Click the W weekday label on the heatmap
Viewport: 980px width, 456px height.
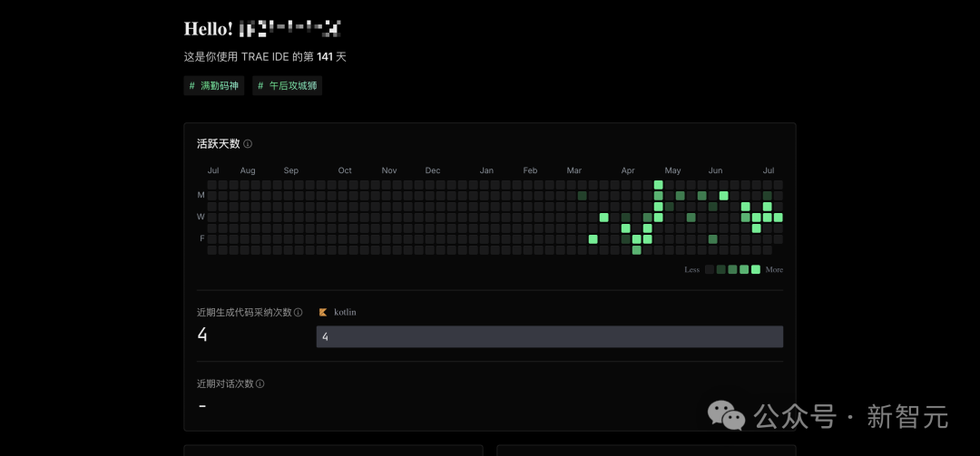click(x=201, y=217)
